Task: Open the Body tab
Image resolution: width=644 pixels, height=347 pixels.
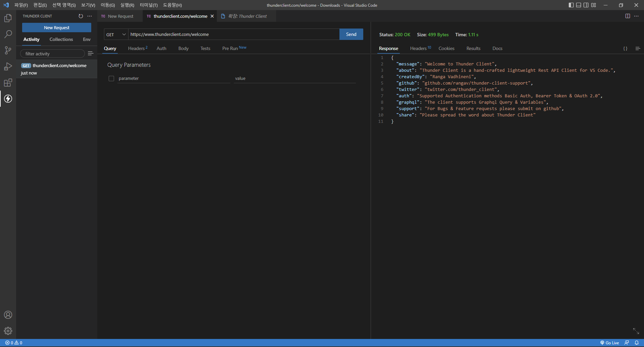Action: (183, 48)
